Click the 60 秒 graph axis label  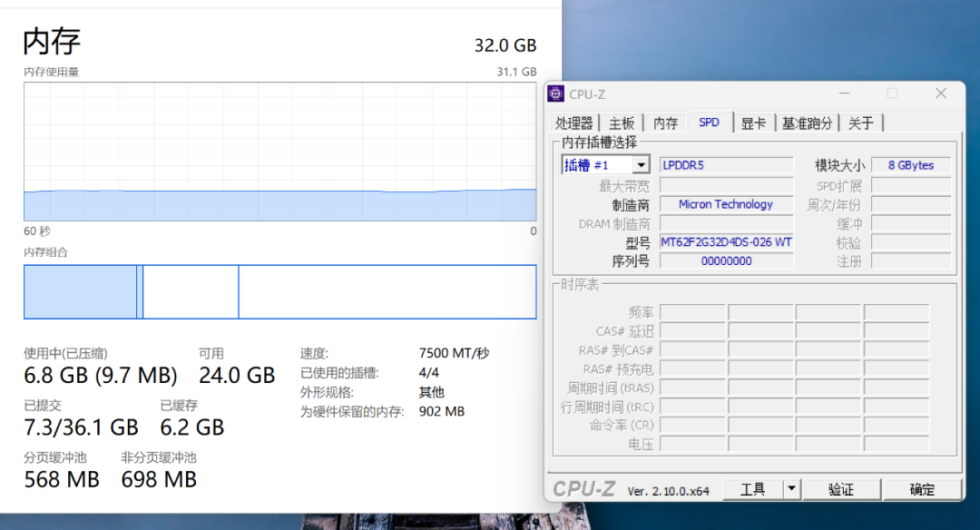37,231
